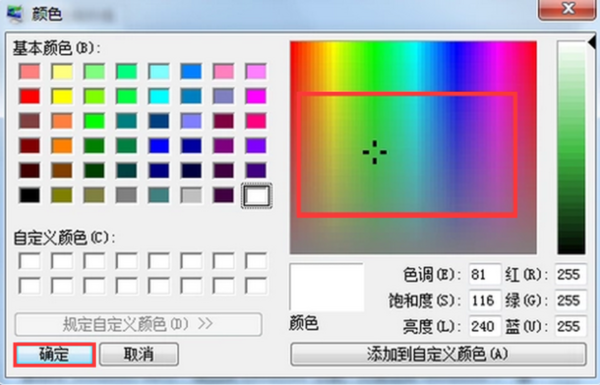Click the 确定 button

tap(54, 354)
